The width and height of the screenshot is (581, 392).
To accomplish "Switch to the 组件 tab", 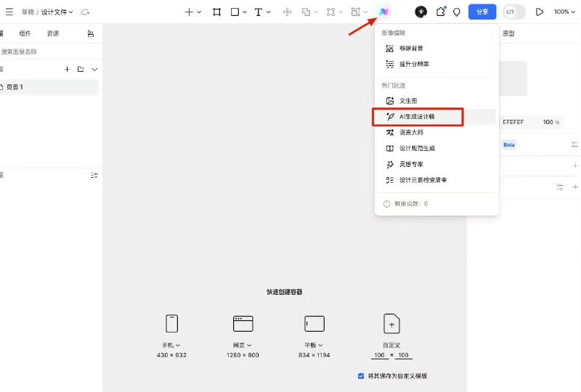I will click(x=25, y=33).
